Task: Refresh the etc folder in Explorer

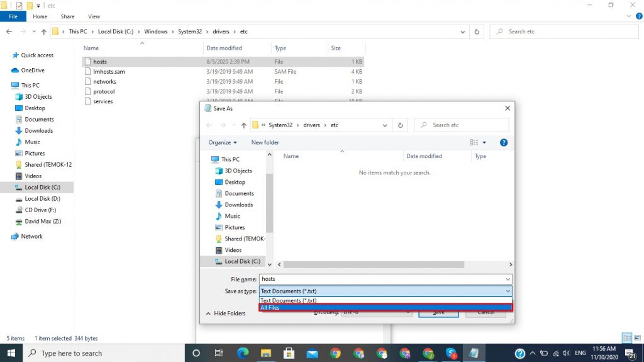Action: (x=477, y=31)
